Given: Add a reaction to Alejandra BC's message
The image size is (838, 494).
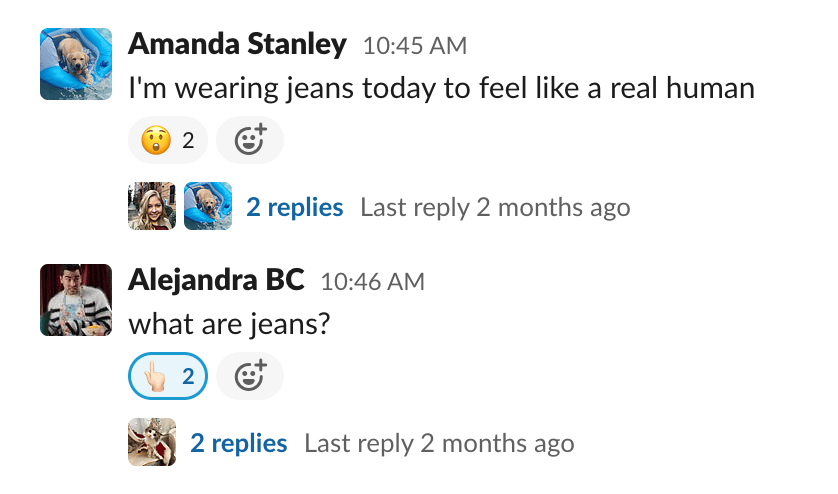Looking at the screenshot, I should click(250, 377).
